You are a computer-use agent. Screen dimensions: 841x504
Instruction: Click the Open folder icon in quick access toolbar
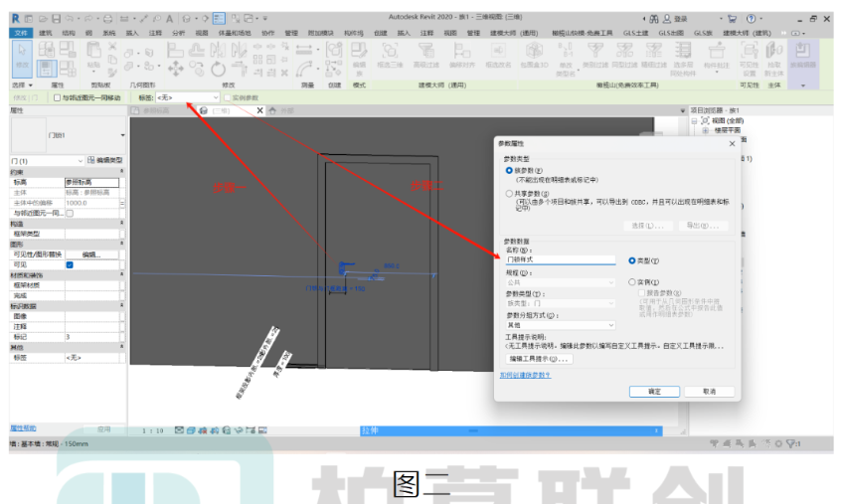pos(43,19)
